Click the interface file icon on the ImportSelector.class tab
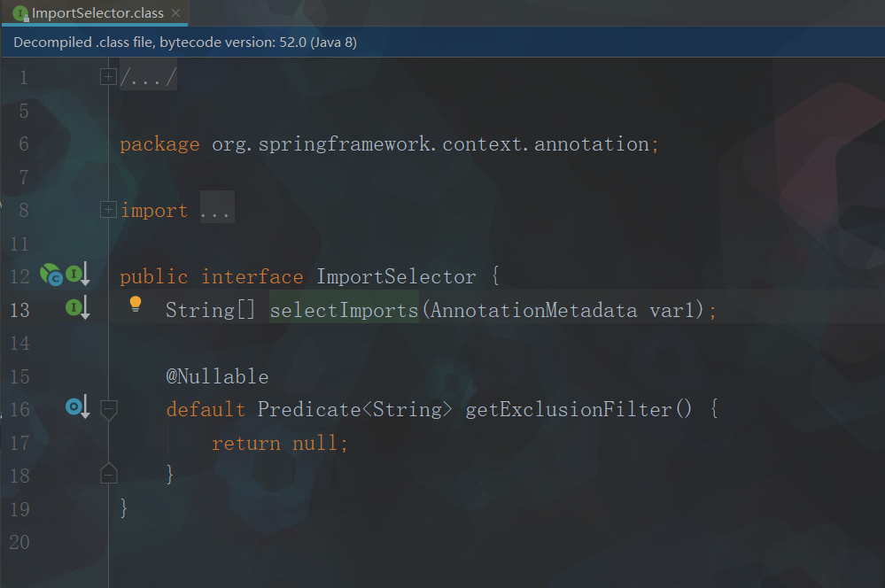The height and width of the screenshot is (588, 885). pyautogui.click(x=20, y=13)
